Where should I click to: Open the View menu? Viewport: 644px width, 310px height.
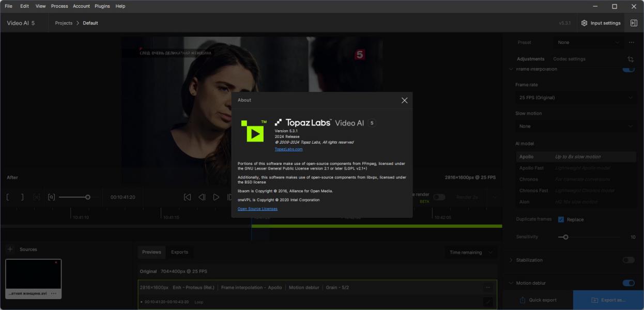tap(40, 6)
